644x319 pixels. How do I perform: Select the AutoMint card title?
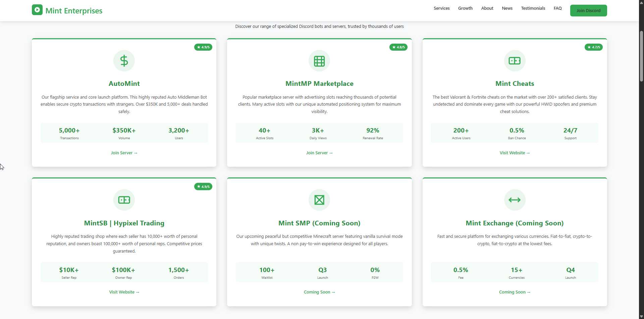pyautogui.click(x=124, y=84)
